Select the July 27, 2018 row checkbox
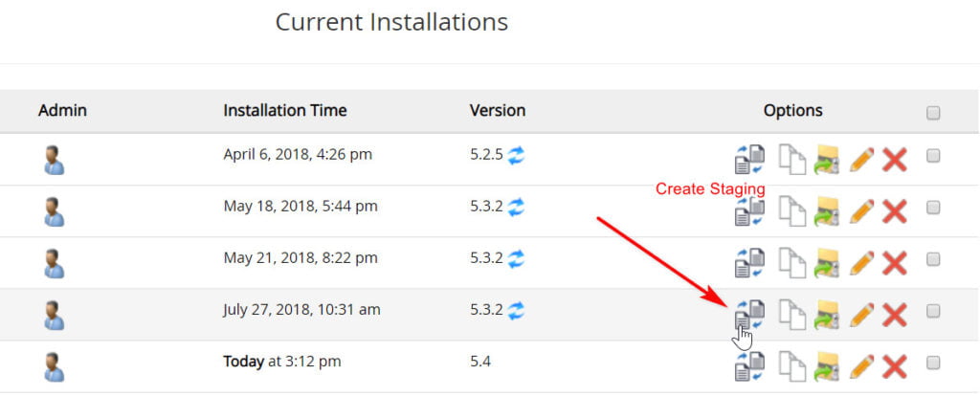Screen dimensions: 980x396 (x=933, y=311)
